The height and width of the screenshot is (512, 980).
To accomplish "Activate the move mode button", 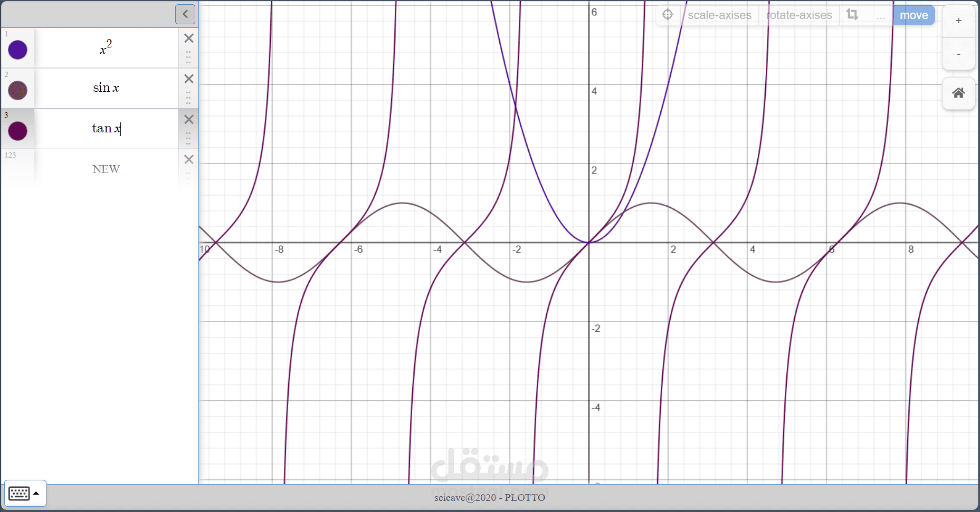I will click(914, 15).
